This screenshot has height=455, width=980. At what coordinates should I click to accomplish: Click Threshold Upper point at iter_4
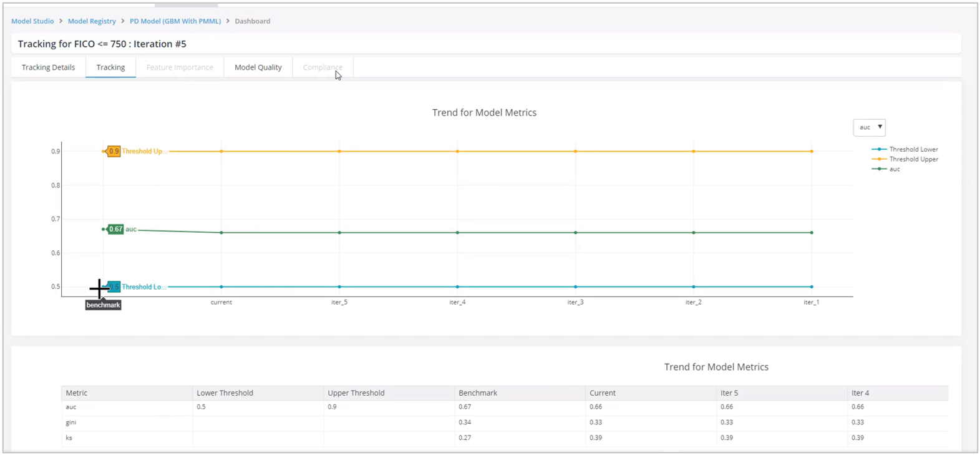pyautogui.click(x=457, y=151)
